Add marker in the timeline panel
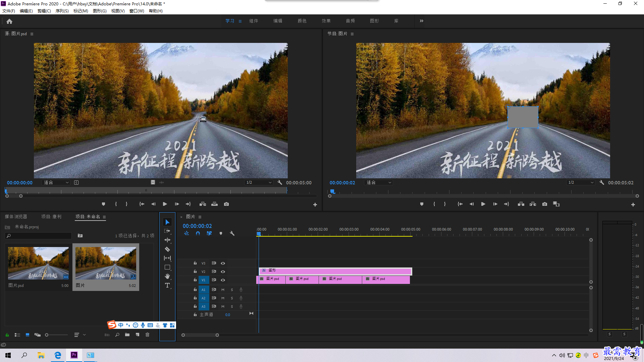The width and height of the screenshot is (644, 362). tap(221, 233)
